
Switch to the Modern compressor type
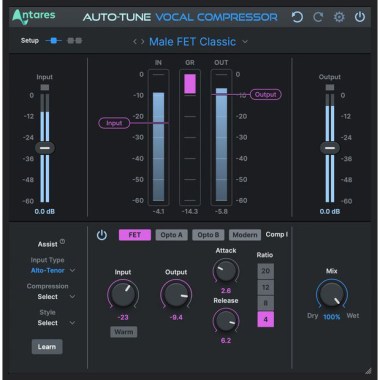tap(245, 235)
